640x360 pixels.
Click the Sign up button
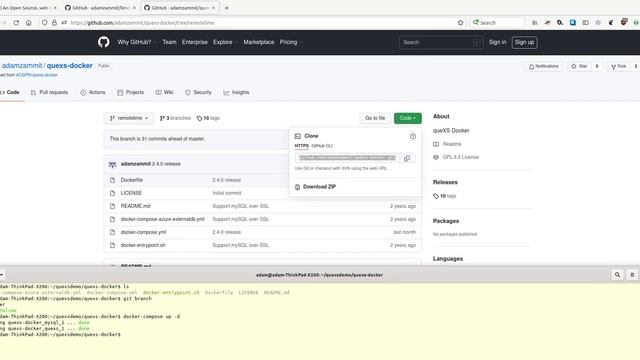pos(524,42)
